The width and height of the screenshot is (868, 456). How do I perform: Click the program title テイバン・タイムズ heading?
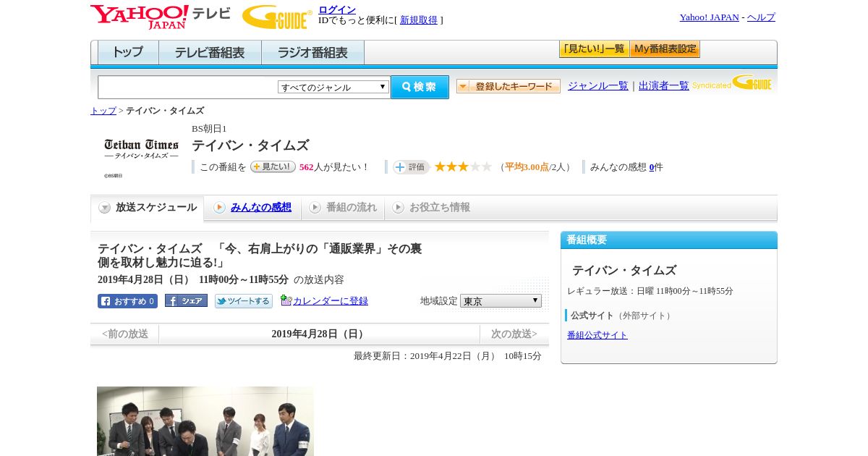click(250, 145)
